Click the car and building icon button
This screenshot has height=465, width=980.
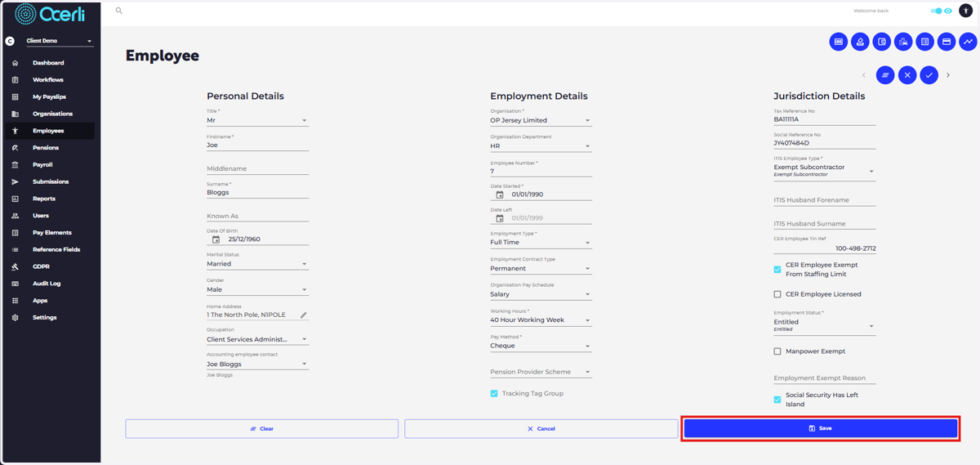coord(903,42)
